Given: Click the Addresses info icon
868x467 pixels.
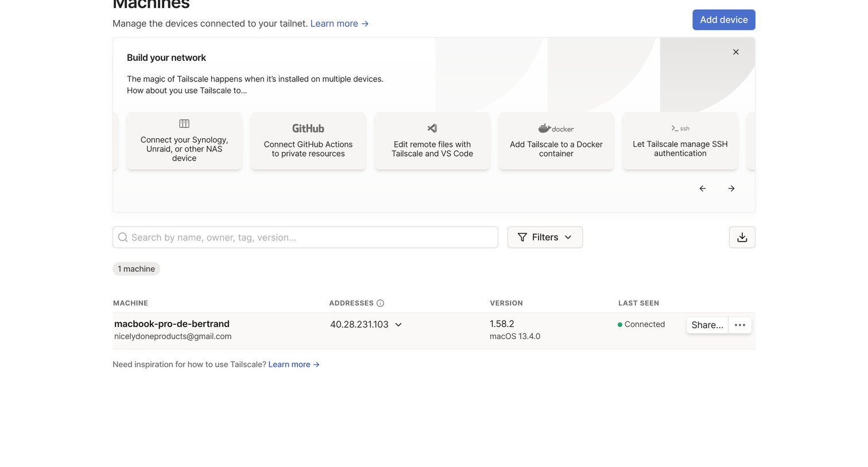Looking at the screenshot, I should (x=380, y=303).
